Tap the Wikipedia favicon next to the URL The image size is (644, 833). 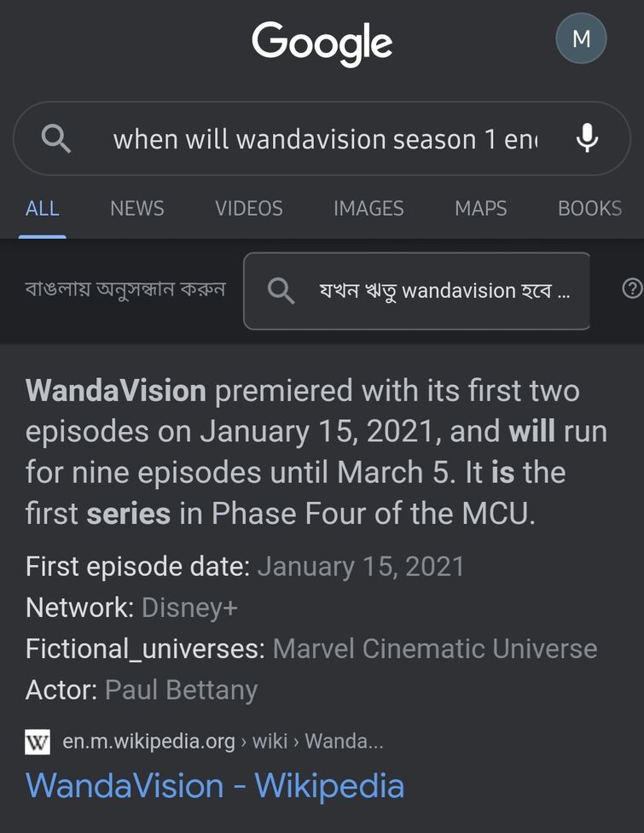point(38,742)
